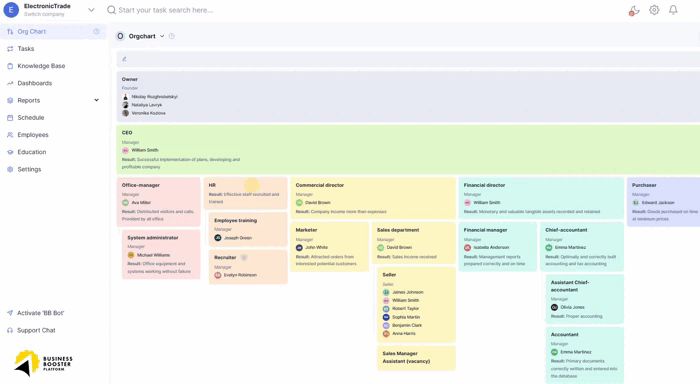Select the Marketer card title
700x384 pixels.
(306, 230)
